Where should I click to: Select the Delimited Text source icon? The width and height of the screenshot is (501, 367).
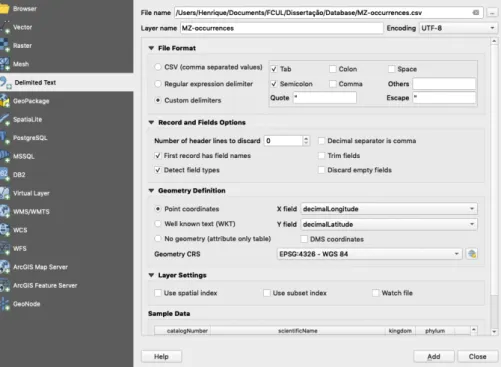[5, 82]
